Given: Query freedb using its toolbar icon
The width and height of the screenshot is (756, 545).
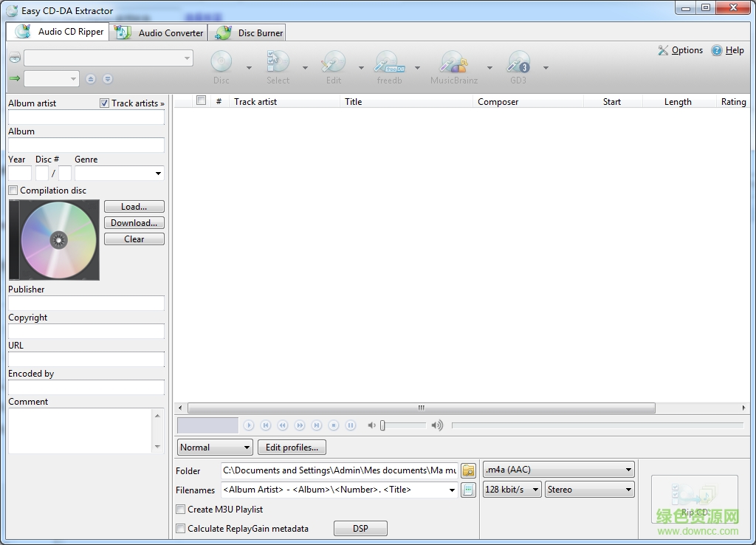Looking at the screenshot, I should click(x=389, y=63).
